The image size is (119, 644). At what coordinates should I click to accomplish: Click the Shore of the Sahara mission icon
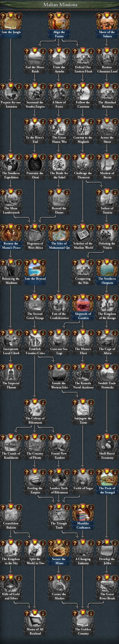[x=107, y=22]
